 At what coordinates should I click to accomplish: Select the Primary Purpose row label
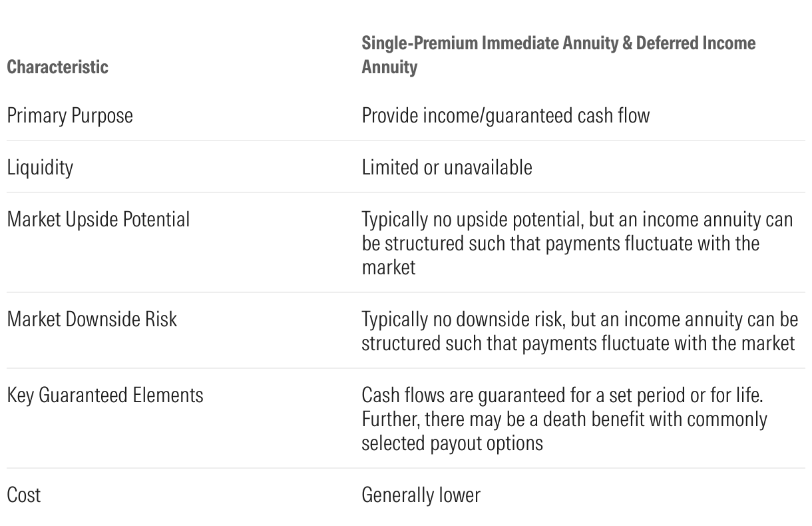point(70,115)
